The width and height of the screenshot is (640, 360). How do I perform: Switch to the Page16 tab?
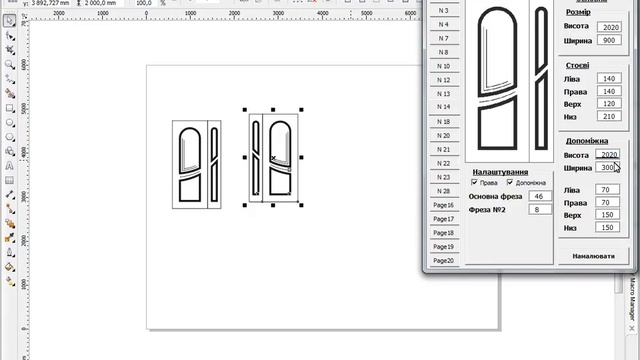click(444, 205)
